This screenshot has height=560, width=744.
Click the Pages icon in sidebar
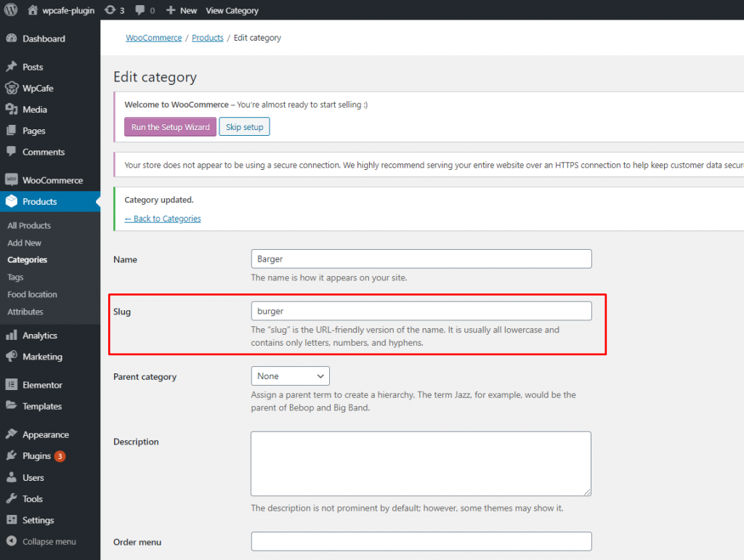click(x=12, y=131)
